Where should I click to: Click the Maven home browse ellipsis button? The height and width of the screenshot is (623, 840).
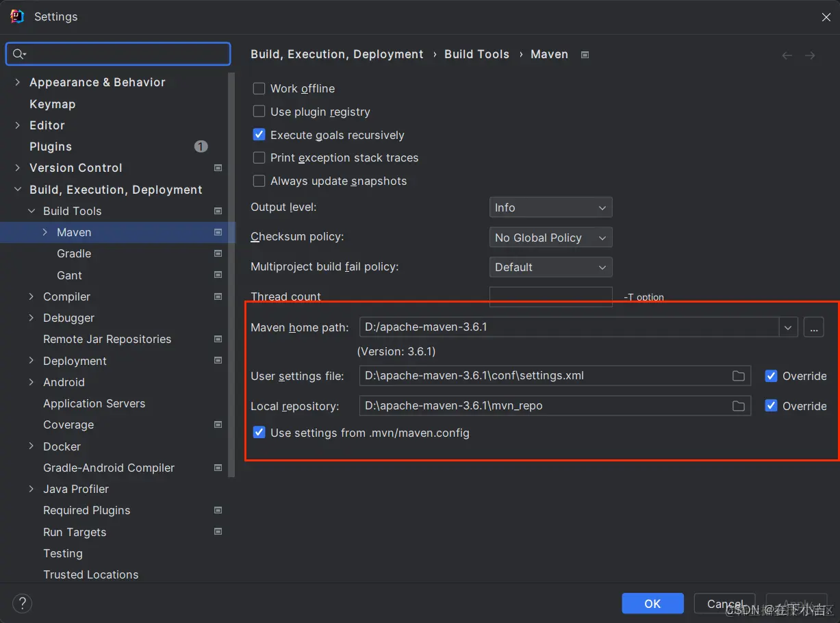coord(813,327)
